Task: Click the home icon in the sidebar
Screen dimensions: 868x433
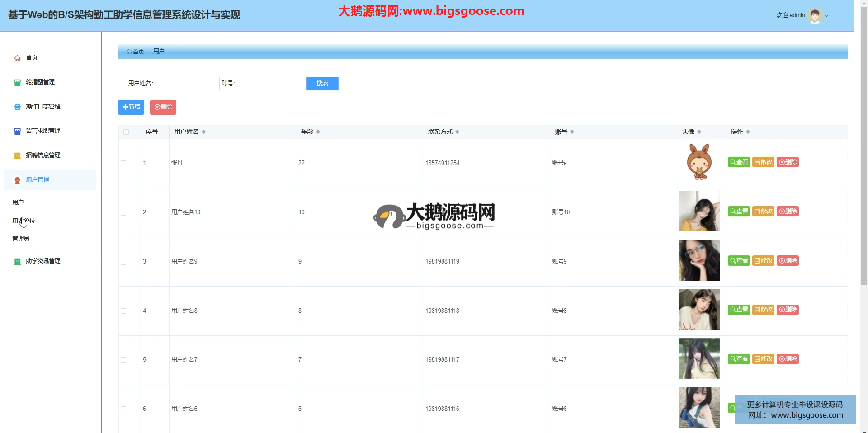Action: click(17, 58)
